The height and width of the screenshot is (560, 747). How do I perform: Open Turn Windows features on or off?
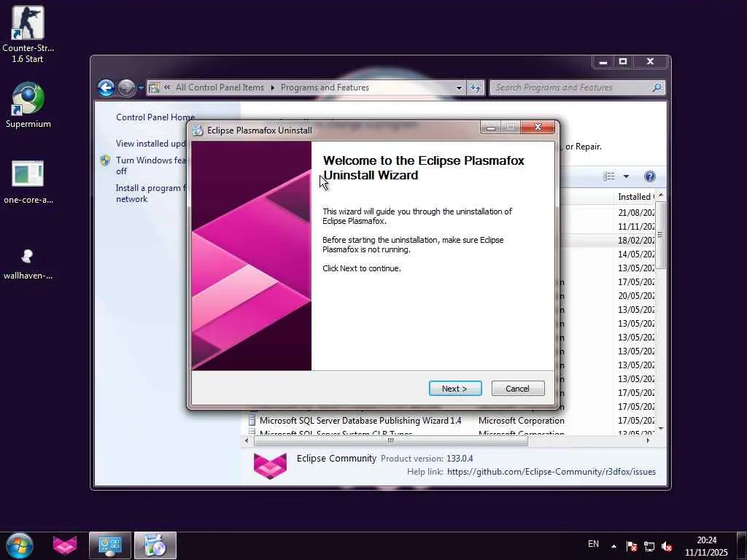pos(150,166)
